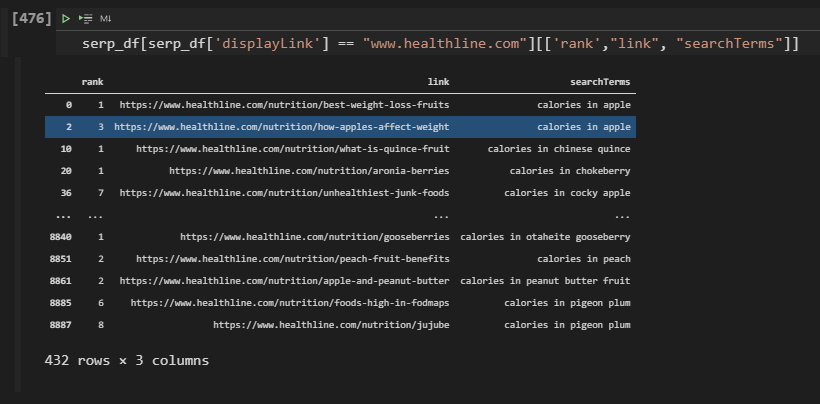This screenshot has height=404, width=820.
Task: Open the peach-fruit-benefits link
Action: click(x=292, y=259)
